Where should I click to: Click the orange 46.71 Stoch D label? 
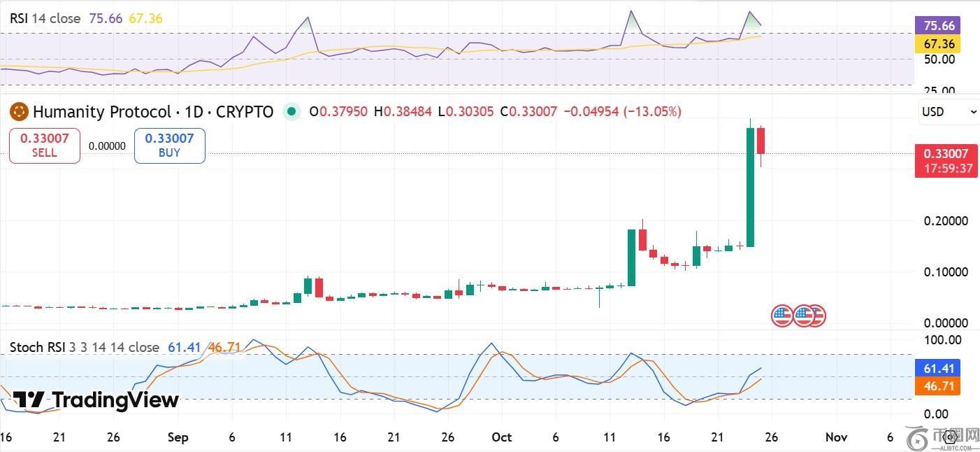pyautogui.click(x=937, y=386)
